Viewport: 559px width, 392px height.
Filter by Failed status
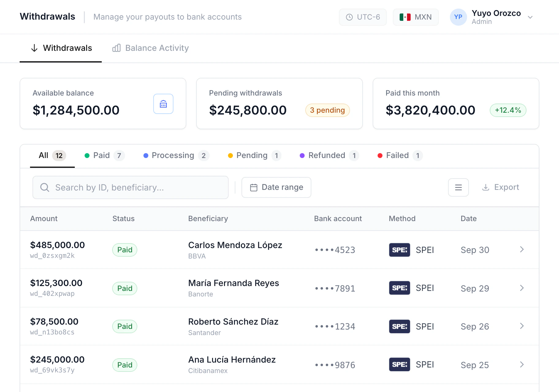pos(400,156)
